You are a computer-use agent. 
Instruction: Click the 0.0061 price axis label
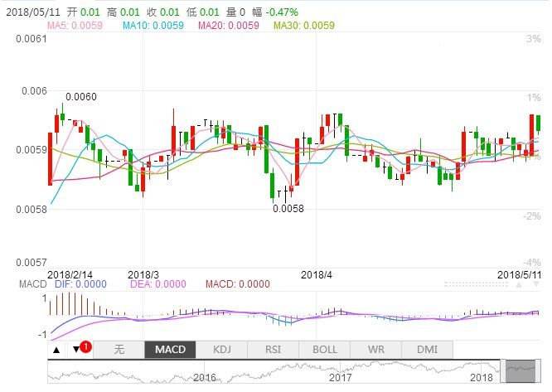pos(31,39)
